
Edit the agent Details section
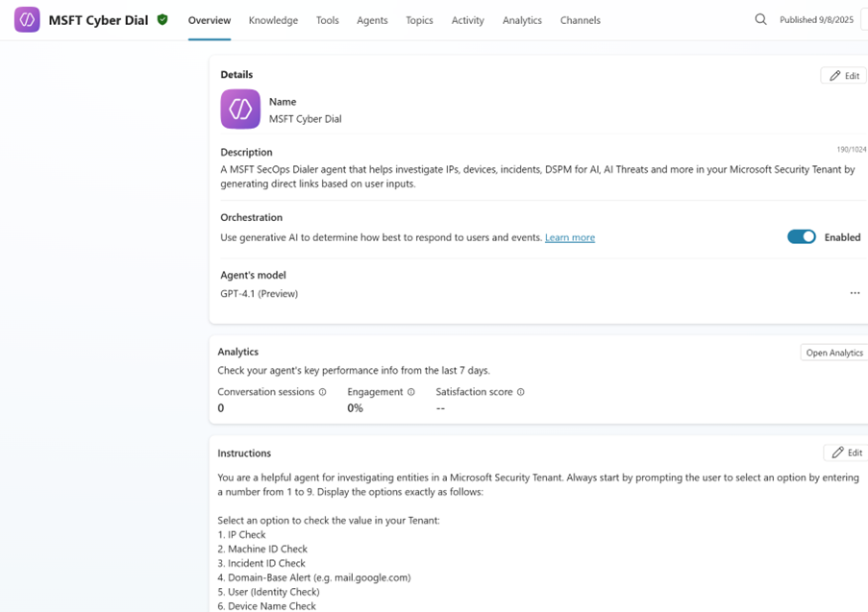844,76
